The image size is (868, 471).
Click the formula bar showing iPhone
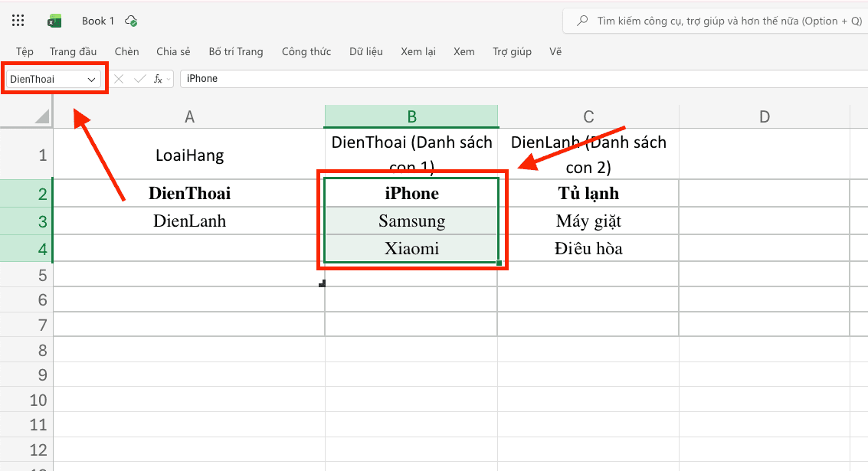click(524, 79)
